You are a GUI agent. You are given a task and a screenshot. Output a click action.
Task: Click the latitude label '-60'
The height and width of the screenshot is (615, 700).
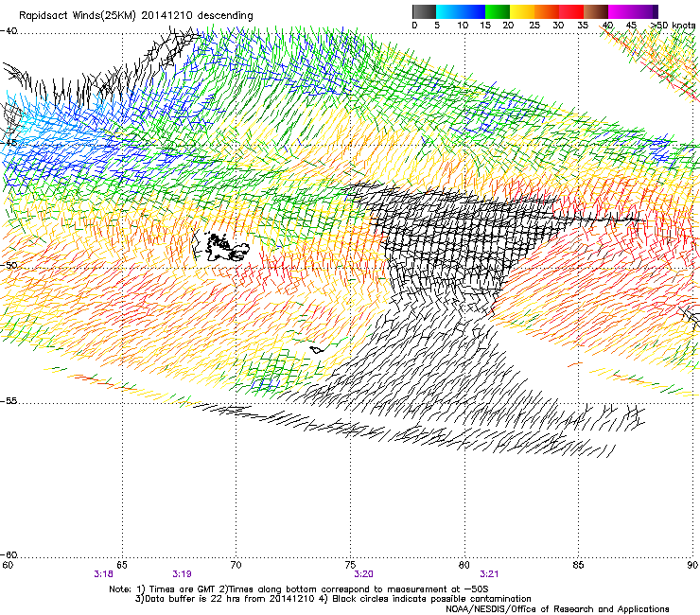click(x=9, y=554)
